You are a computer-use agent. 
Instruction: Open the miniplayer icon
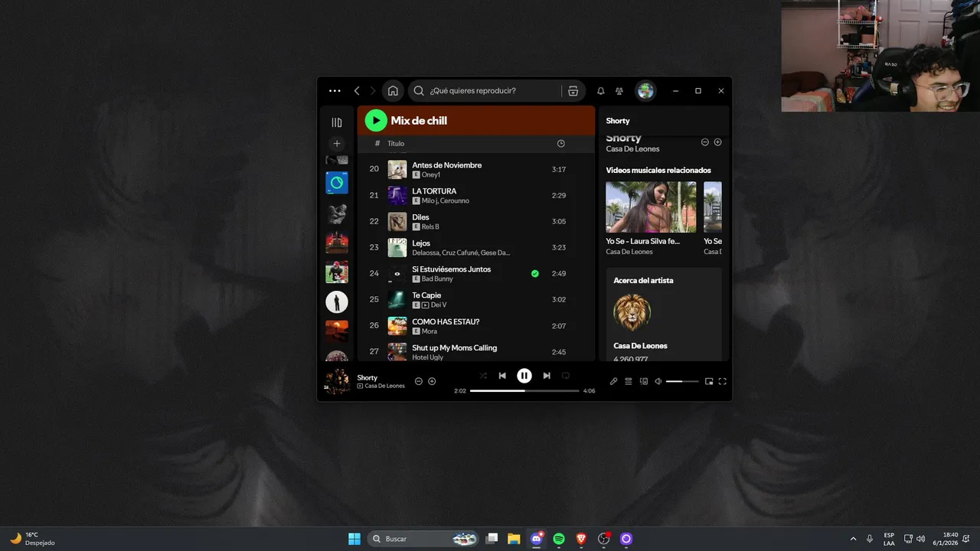tap(709, 381)
